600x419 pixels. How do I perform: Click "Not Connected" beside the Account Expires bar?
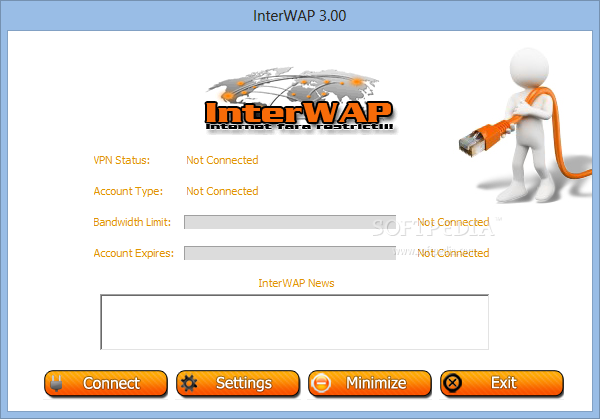pyautogui.click(x=453, y=253)
